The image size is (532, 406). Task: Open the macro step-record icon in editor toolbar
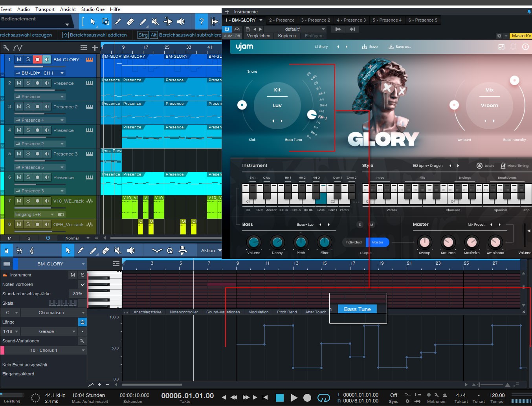click(183, 251)
